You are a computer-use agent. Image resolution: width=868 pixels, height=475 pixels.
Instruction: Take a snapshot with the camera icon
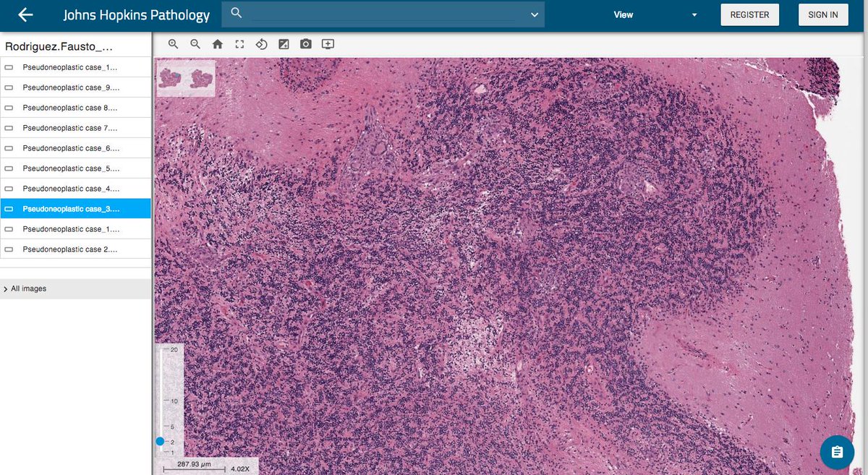tap(306, 44)
